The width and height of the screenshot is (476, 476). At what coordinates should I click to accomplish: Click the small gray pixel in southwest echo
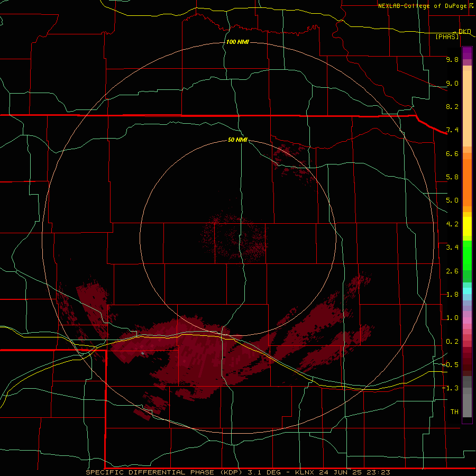[x=143, y=353]
